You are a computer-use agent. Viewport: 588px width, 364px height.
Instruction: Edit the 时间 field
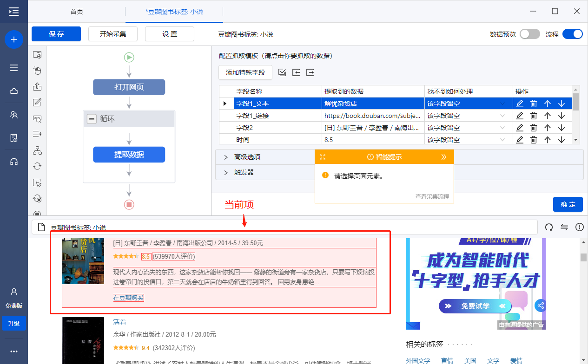520,139
